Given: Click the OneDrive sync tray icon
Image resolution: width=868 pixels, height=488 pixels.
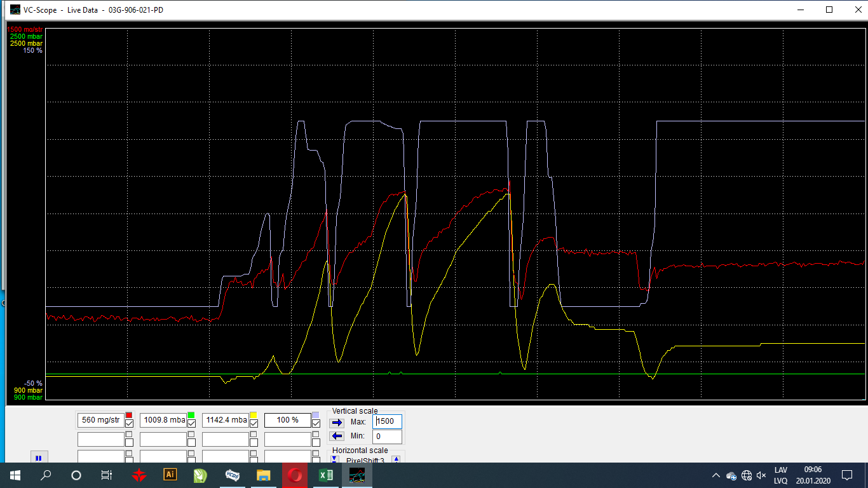Looking at the screenshot, I should tap(731, 475).
